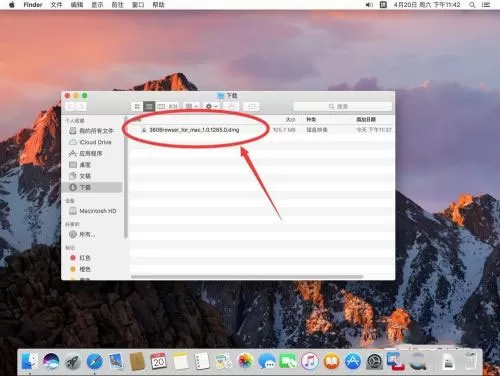
Task: Open Notes from the Dock
Action: 180,361
